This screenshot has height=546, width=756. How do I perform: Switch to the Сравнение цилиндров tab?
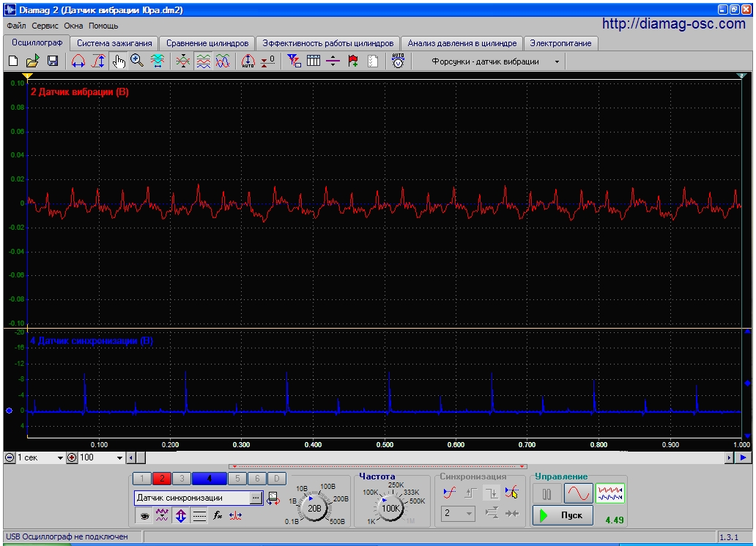207,43
